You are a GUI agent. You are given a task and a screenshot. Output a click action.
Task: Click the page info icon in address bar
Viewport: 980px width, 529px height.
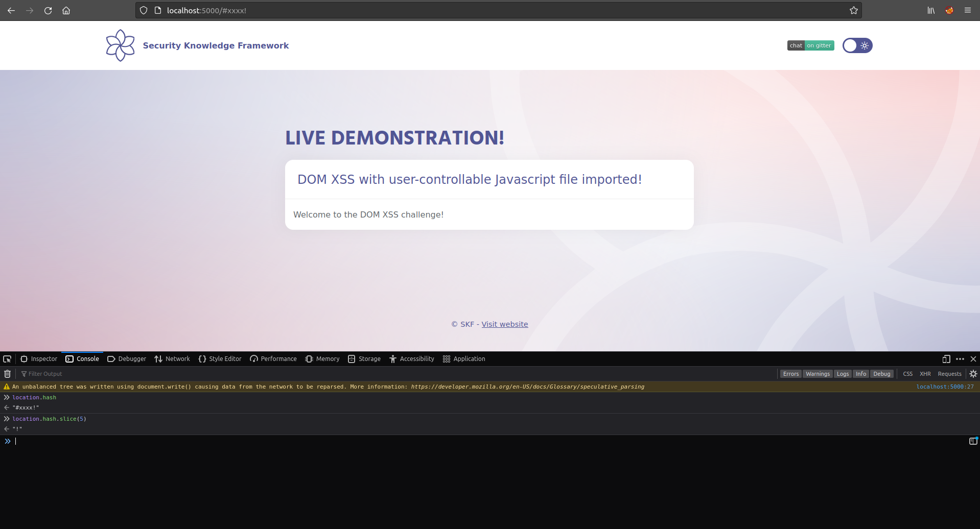158,10
